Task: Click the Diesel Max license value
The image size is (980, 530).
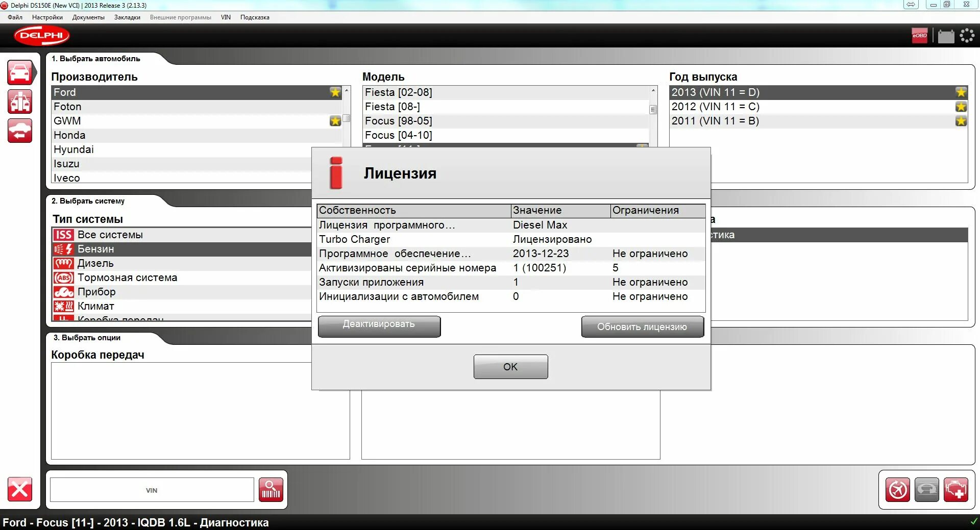Action: click(540, 225)
